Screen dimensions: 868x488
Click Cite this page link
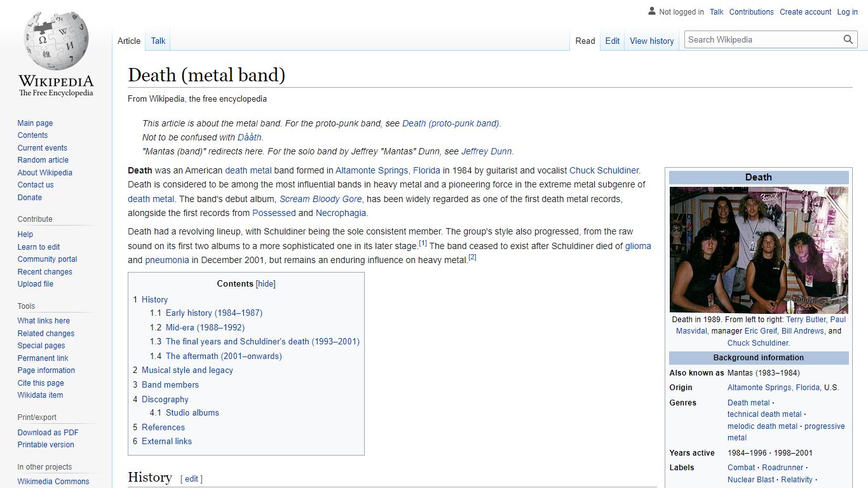click(41, 383)
